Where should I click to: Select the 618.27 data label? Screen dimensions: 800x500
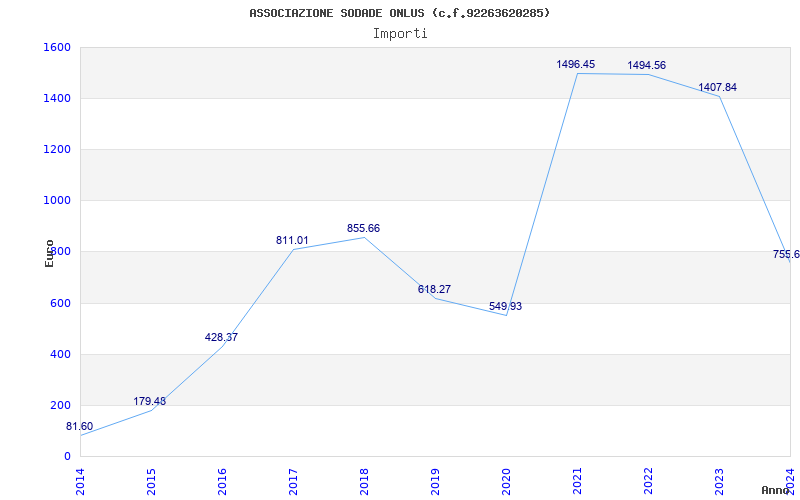pyautogui.click(x=434, y=289)
